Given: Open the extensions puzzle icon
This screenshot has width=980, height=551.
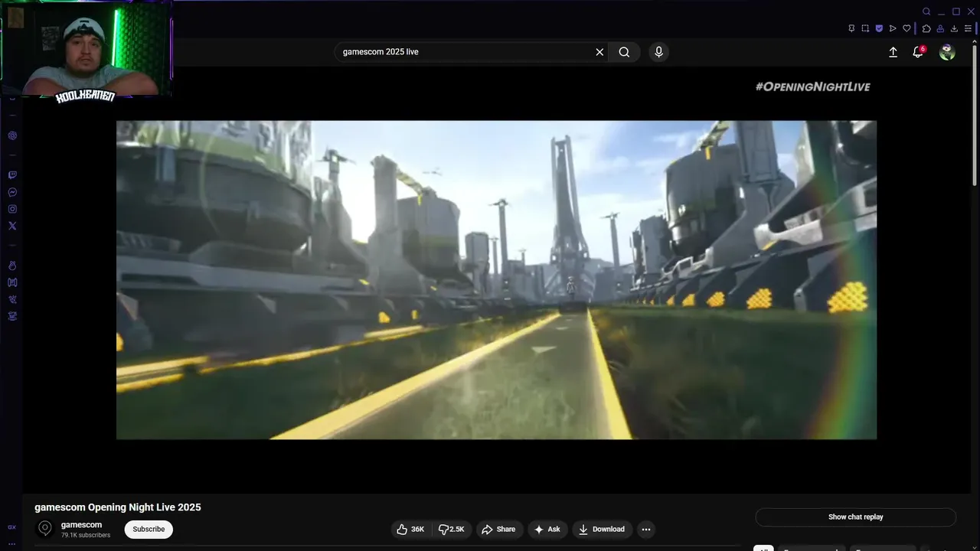Looking at the screenshot, I should tap(926, 28).
